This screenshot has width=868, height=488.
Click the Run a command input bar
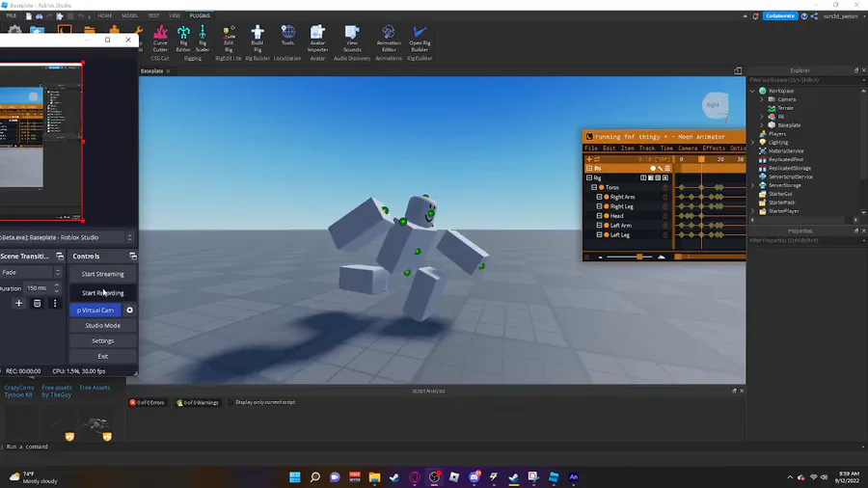432,447
